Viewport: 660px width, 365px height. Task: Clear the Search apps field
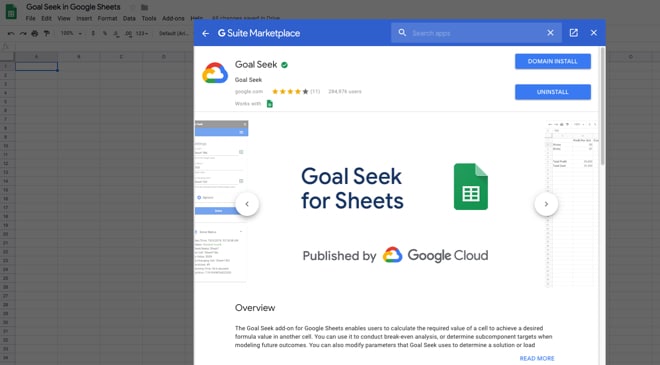click(550, 33)
